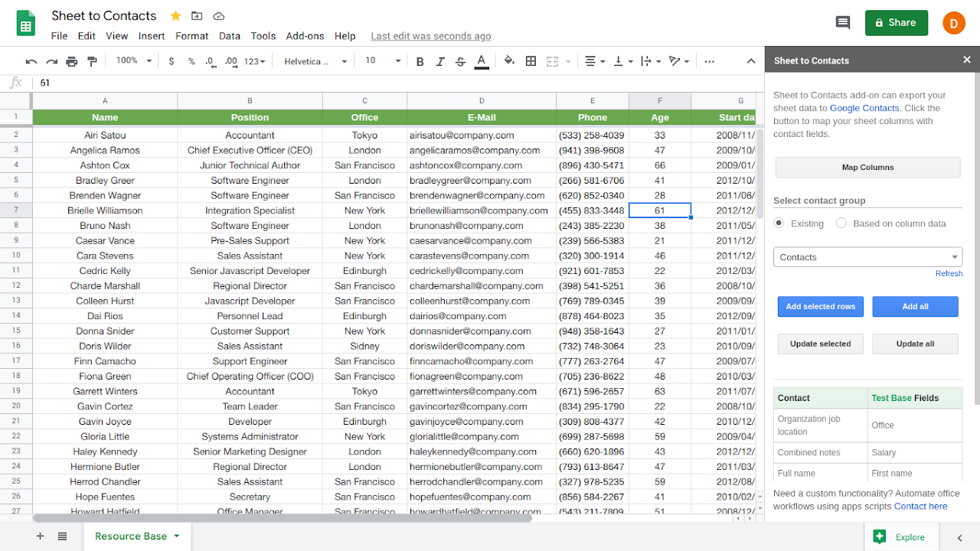Select the Existing radio option
Image resolution: width=980 pixels, height=551 pixels.
[x=779, y=223]
